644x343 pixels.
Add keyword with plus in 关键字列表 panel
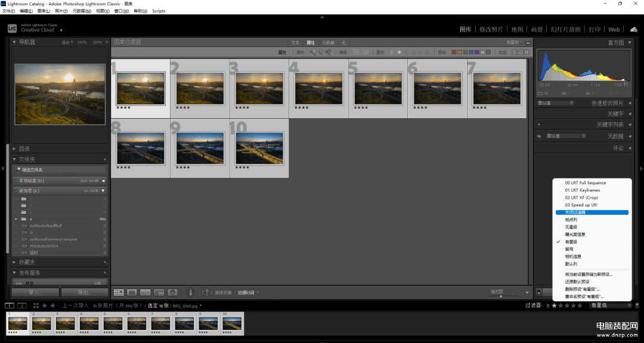pyautogui.click(x=539, y=125)
